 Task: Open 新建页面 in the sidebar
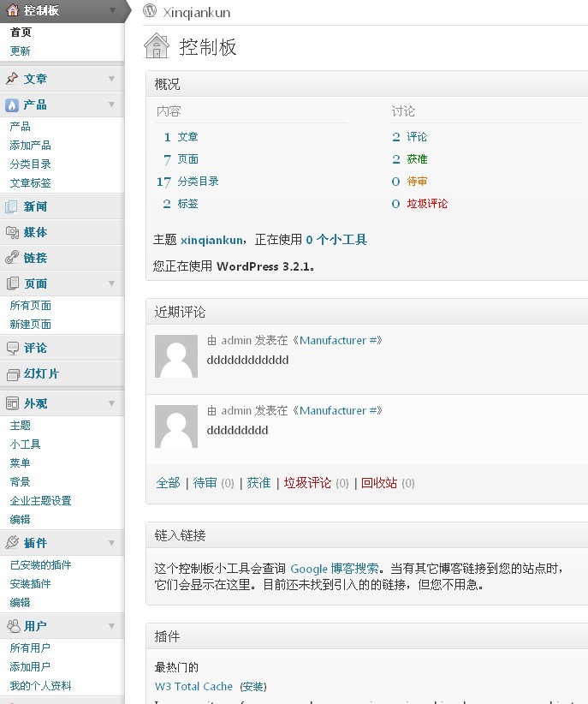[x=31, y=325]
